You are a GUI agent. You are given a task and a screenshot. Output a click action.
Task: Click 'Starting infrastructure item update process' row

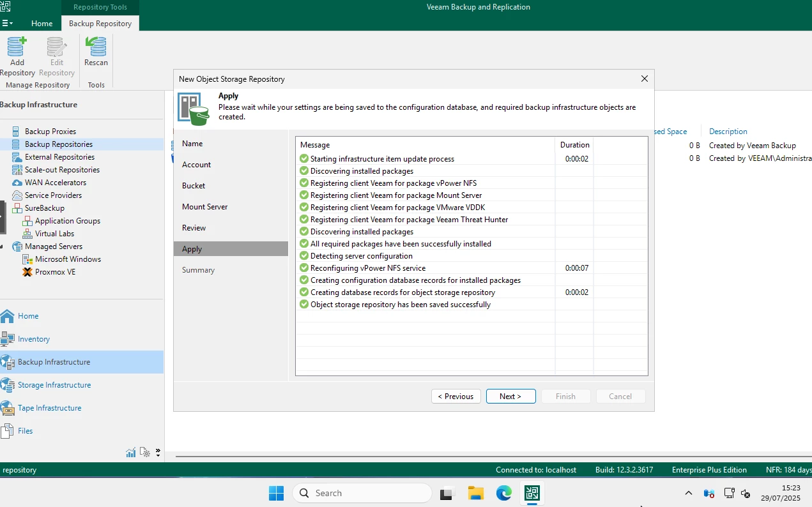pyautogui.click(x=471, y=159)
